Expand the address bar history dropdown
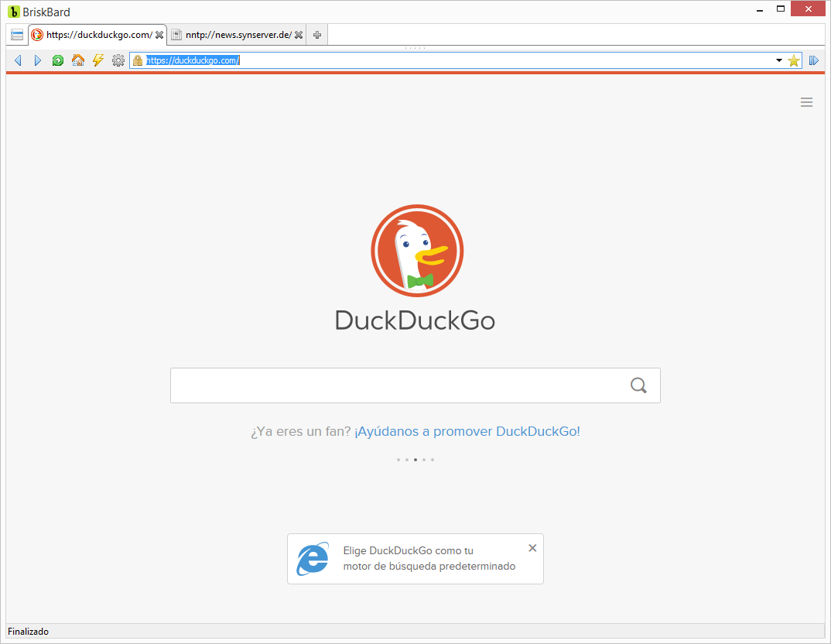The image size is (831, 644). [x=779, y=60]
